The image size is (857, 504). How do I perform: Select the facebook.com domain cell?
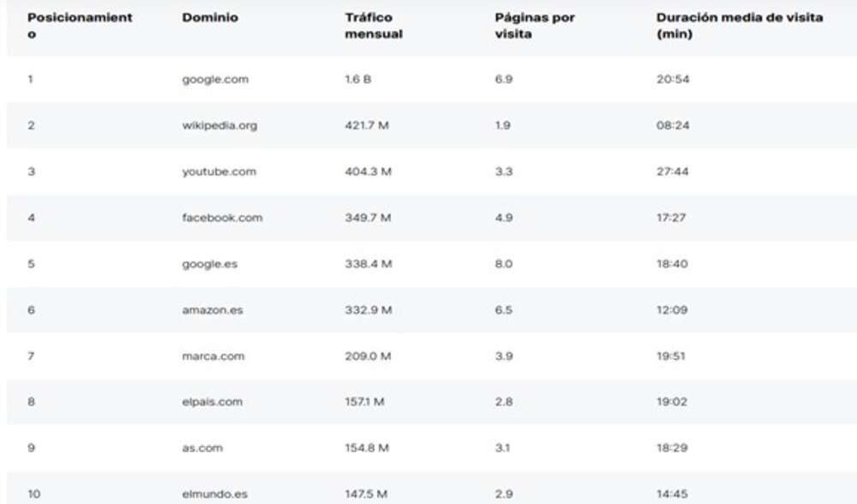[219, 217]
